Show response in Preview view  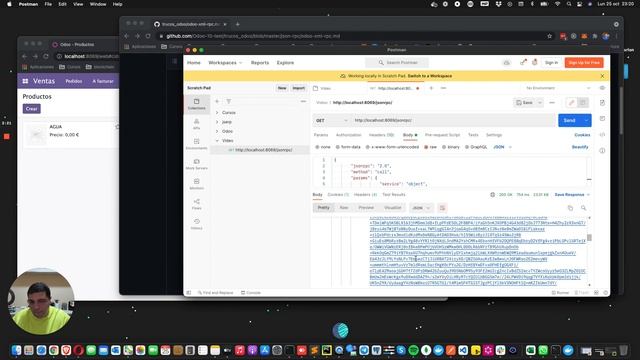click(x=366, y=208)
